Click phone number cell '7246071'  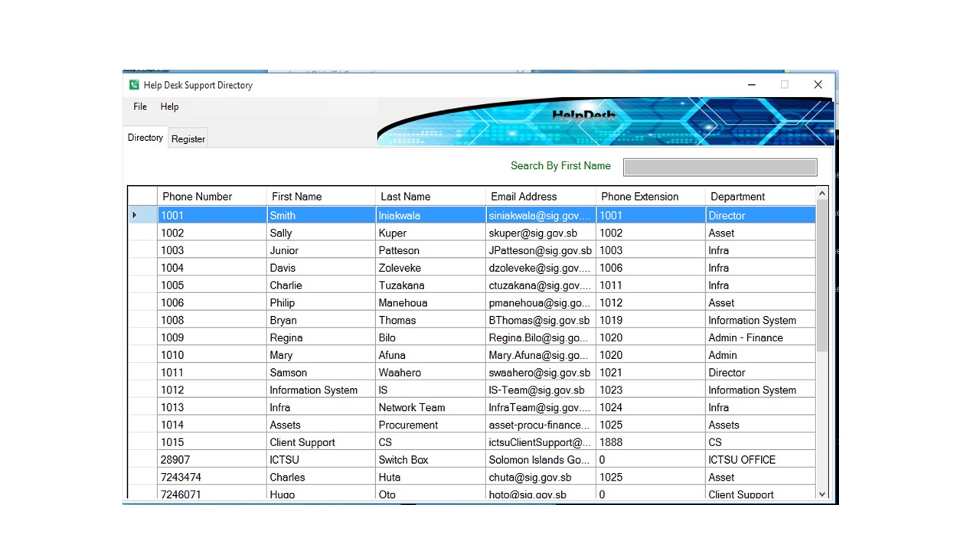point(212,494)
